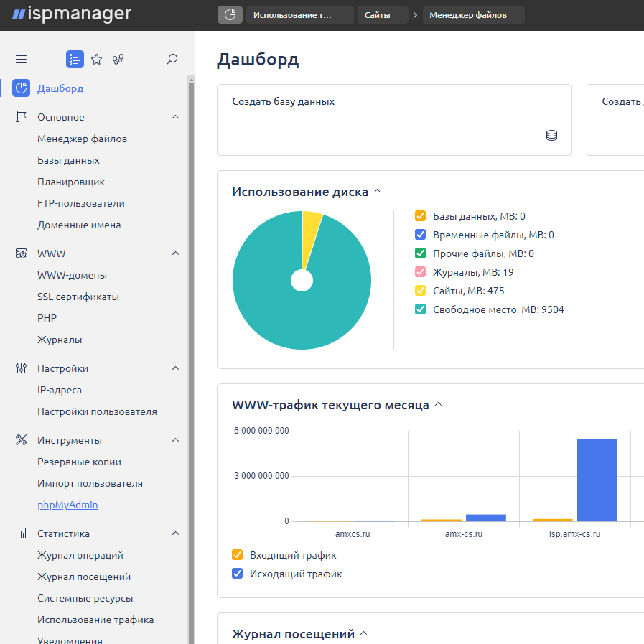Image resolution: width=644 pixels, height=644 pixels.
Task: Click the WWW section gear icon
Action: [21, 253]
